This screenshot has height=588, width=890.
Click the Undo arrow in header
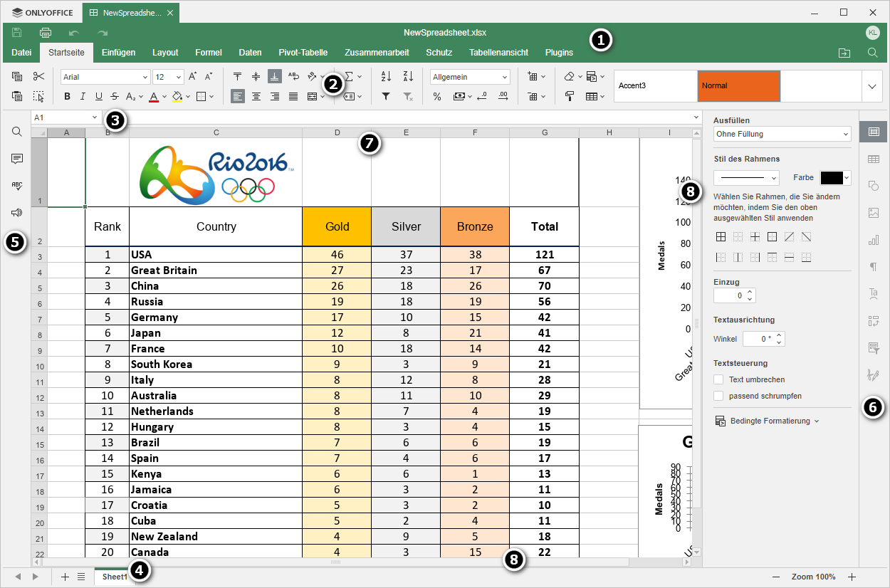74,33
